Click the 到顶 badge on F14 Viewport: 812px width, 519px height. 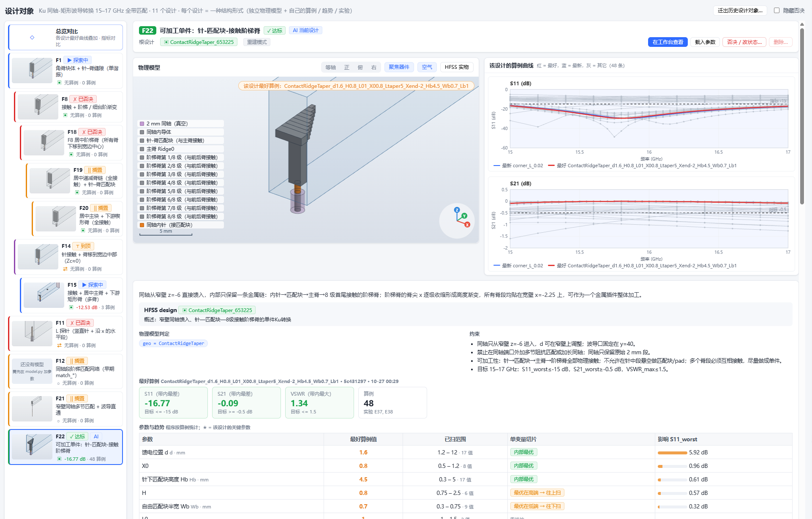coord(83,246)
